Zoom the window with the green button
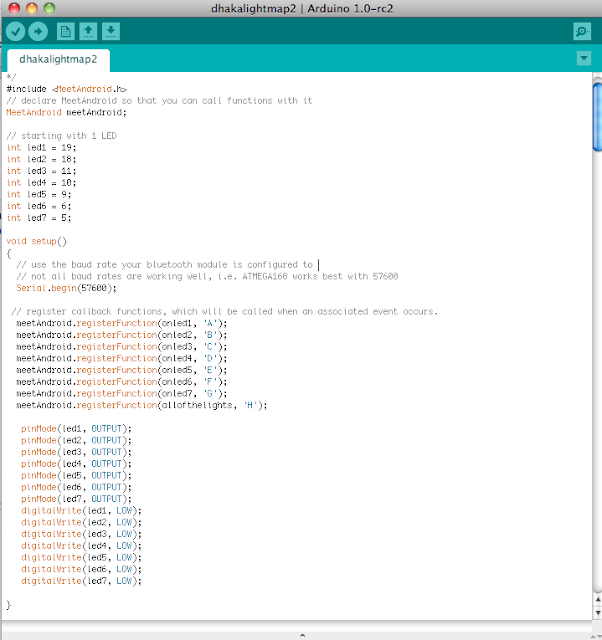602x640 pixels. [x=49, y=8]
